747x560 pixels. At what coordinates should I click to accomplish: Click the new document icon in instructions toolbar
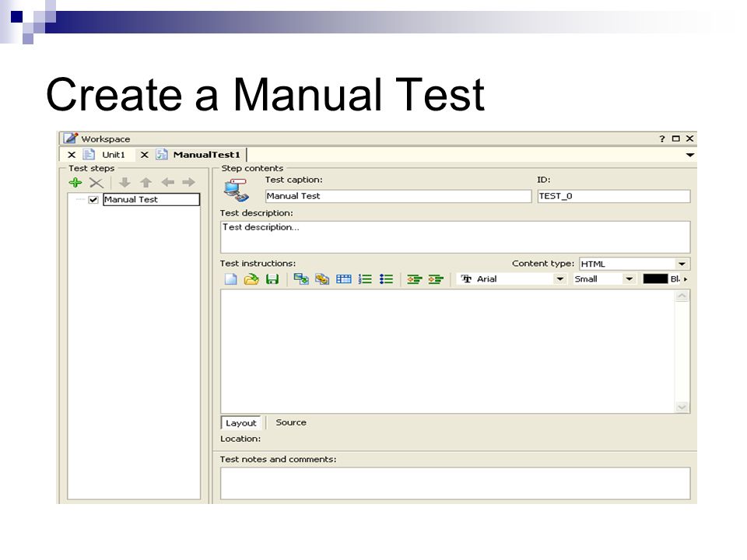pos(230,279)
